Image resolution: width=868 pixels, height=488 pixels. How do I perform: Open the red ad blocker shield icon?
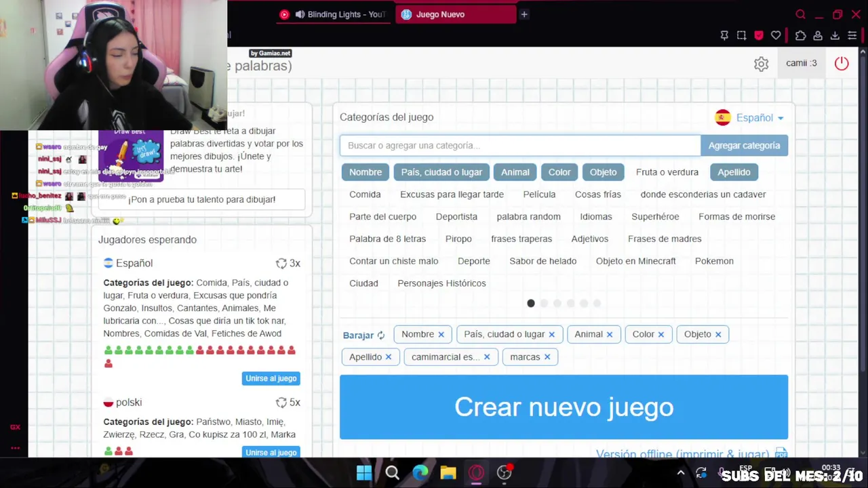(759, 35)
